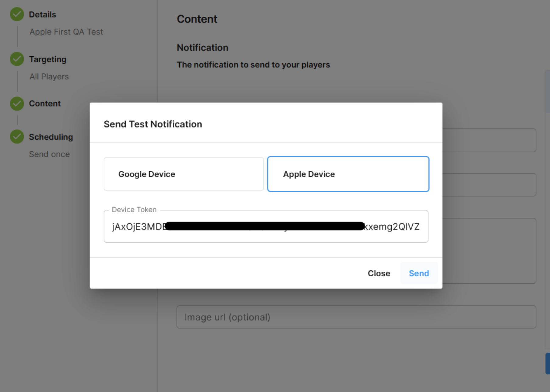Screen dimensions: 550x392
Task: Click the green checkmark next to Targeting
Action: click(x=17, y=59)
